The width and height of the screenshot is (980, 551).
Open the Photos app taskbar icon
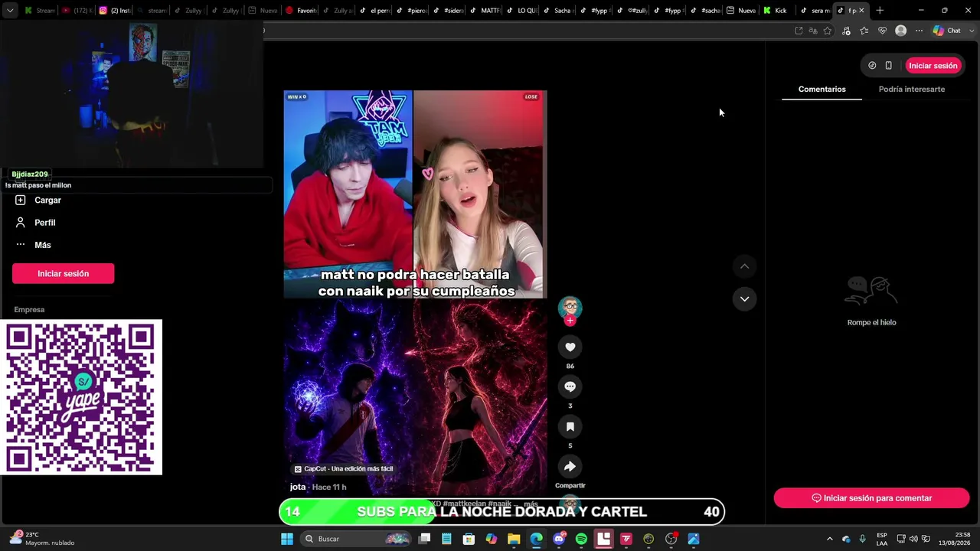694,539
